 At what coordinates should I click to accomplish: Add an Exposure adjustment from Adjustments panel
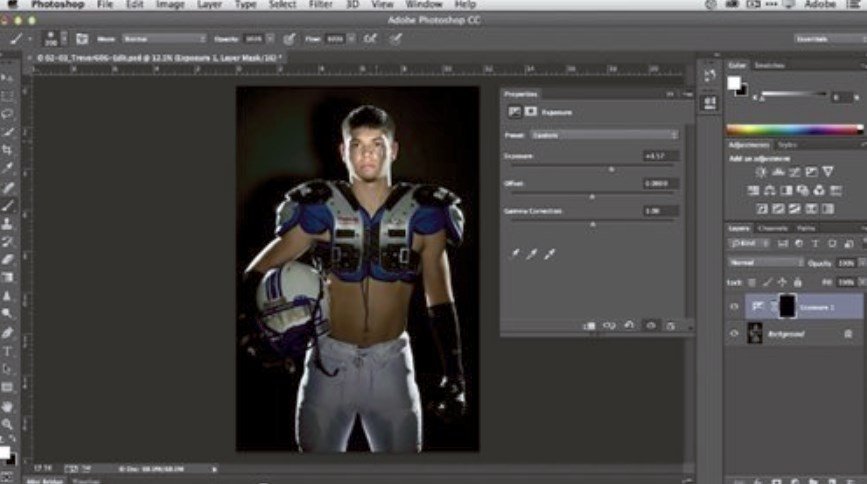[811, 172]
